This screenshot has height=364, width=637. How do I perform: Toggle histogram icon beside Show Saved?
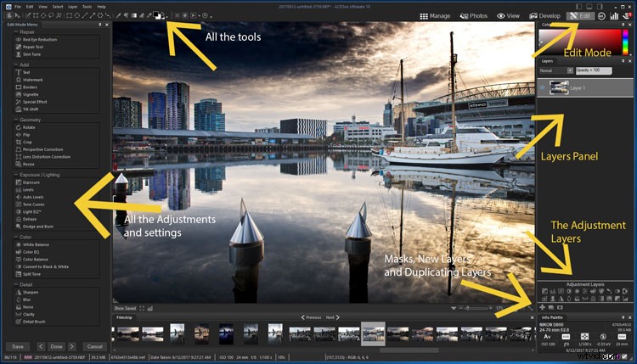point(149,308)
